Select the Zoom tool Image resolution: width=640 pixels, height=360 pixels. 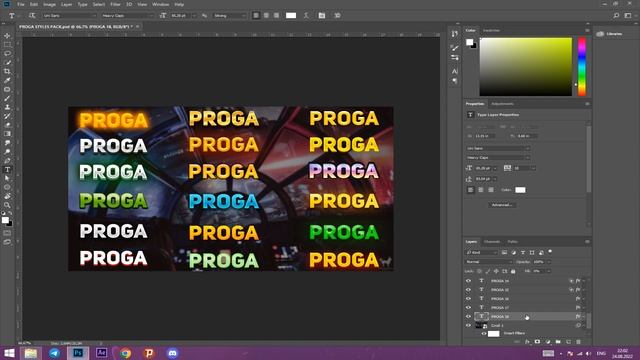[7, 205]
